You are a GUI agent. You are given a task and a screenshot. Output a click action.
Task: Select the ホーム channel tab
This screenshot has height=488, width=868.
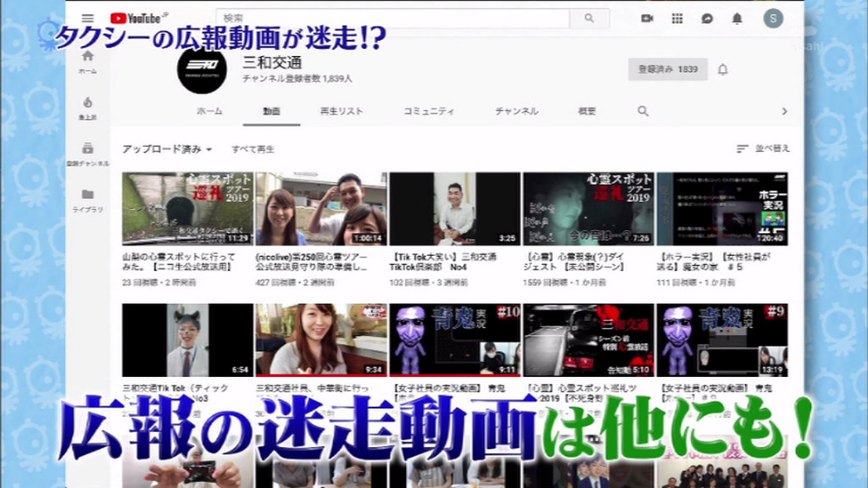pyautogui.click(x=210, y=111)
